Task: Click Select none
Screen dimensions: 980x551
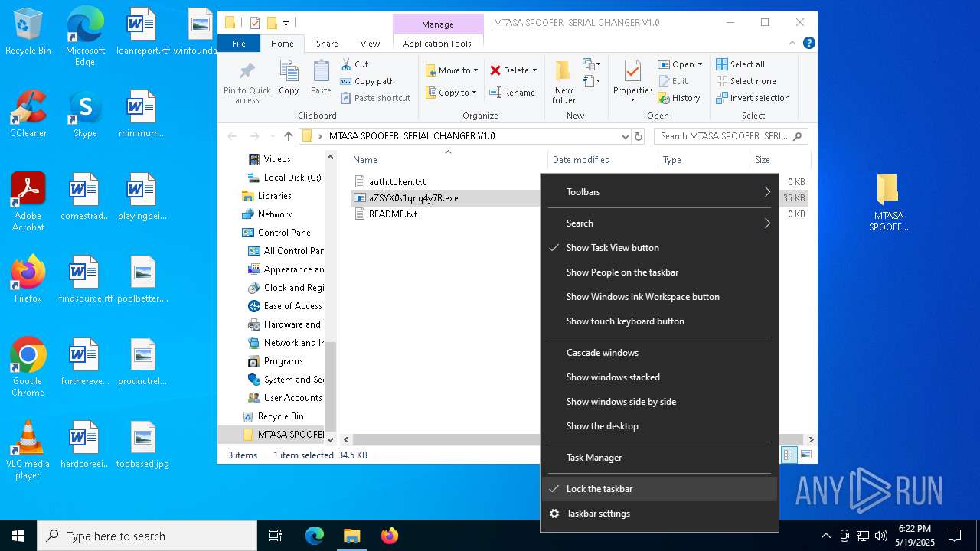Action: 746,81
